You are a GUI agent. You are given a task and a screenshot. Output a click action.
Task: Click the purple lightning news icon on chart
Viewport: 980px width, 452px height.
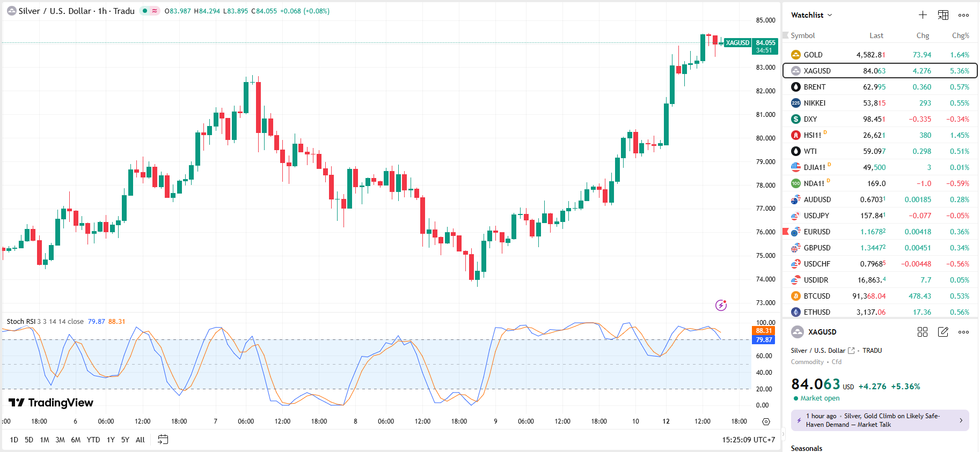721,305
